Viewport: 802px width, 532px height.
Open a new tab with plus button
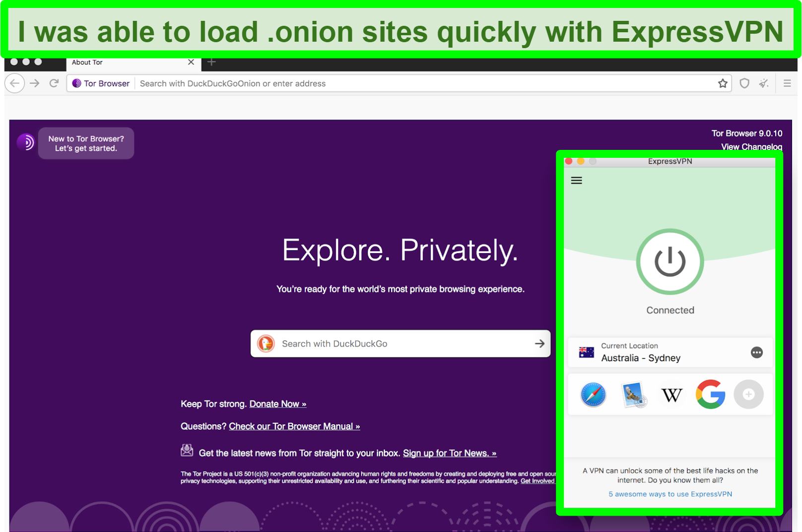point(212,62)
